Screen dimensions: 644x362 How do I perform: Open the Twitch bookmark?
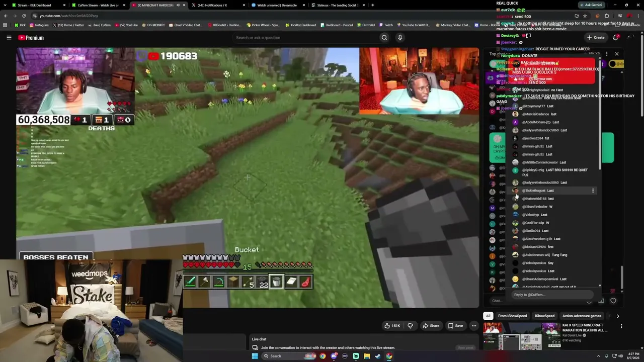pyautogui.click(x=386, y=25)
